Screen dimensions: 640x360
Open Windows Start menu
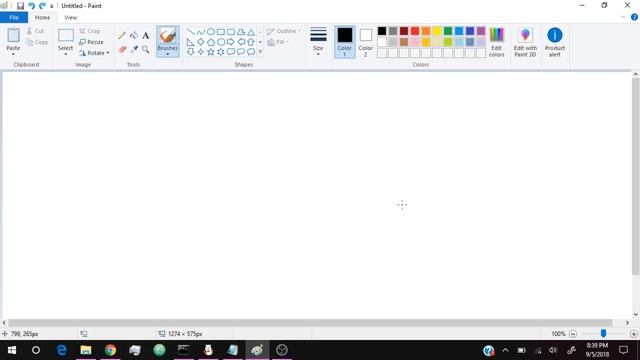pyautogui.click(x=11, y=350)
